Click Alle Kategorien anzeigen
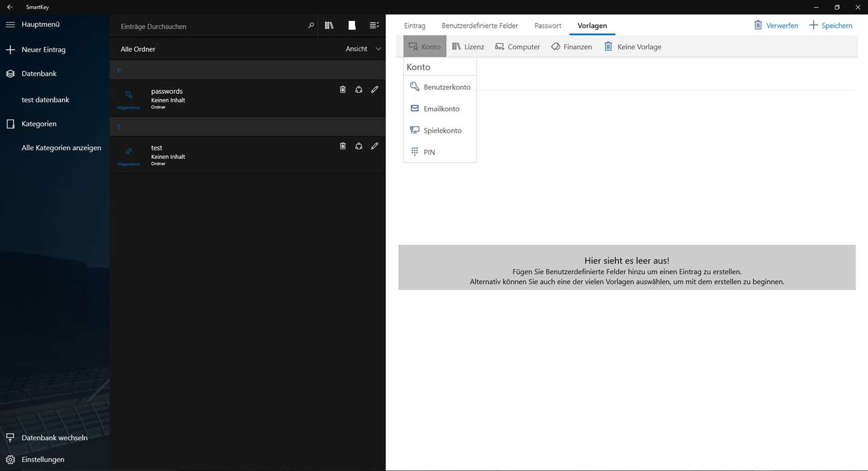 click(61, 148)
